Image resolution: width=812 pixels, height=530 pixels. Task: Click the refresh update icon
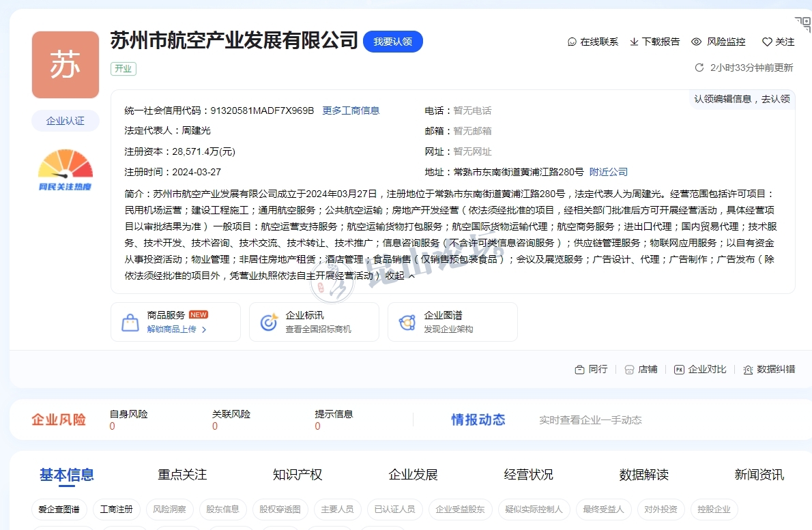(x=699, y=68)
